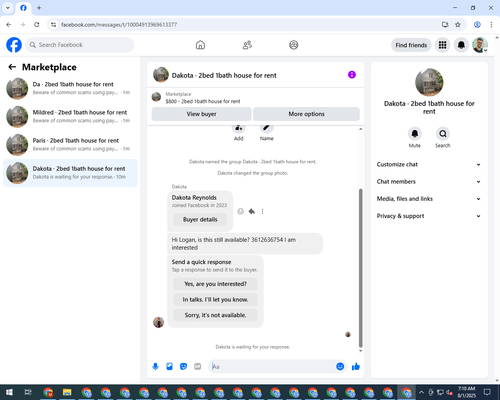Viewport: 500px width, 400px height.
Task: Expand Privacy & support section
Action: [429, 216]
